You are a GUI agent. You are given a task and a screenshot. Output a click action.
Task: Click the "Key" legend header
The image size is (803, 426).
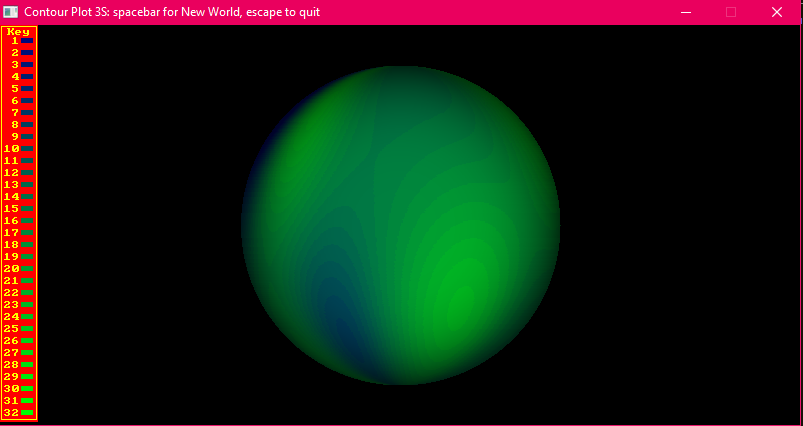coord(18,31)
